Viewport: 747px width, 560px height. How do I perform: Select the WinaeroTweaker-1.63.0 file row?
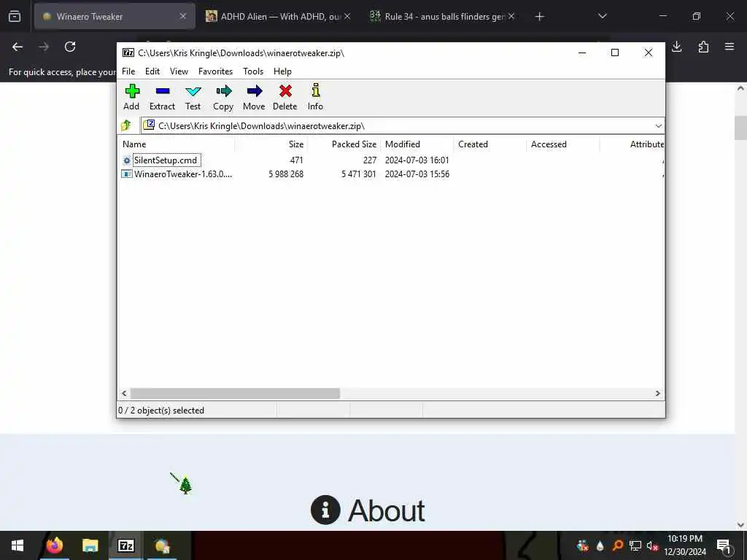coord(391,174)
